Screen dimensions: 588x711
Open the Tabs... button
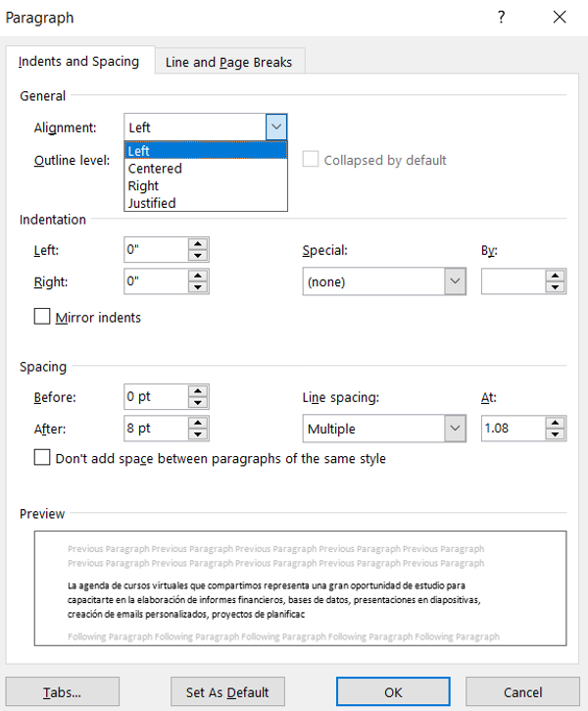point(63,692)
